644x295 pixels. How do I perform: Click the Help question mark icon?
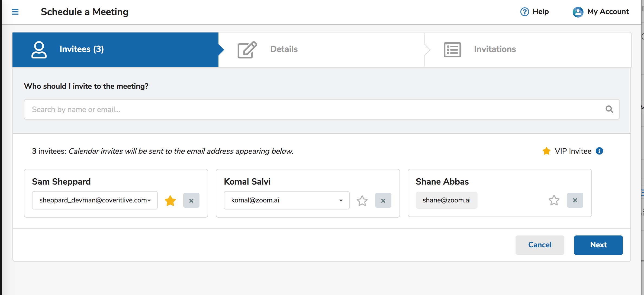(524, 12)
